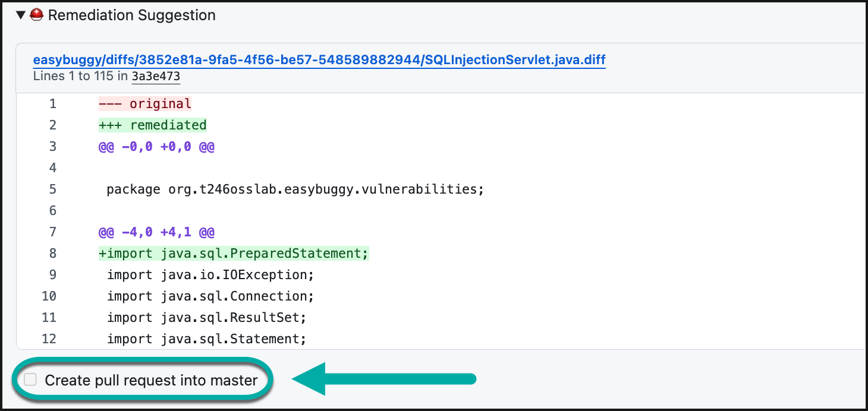This screenshot has width=868, height=411.
Task: Open commit 3a3e473 link
Action: [x=156, y=76]
